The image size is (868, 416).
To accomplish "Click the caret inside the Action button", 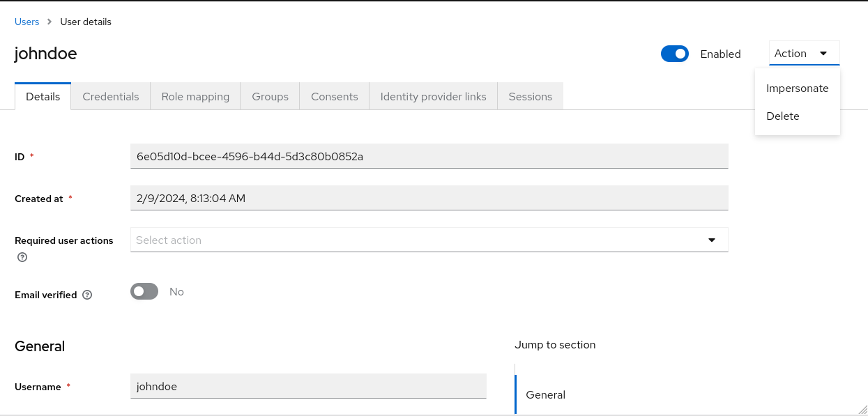I will (x=823, y=53).
